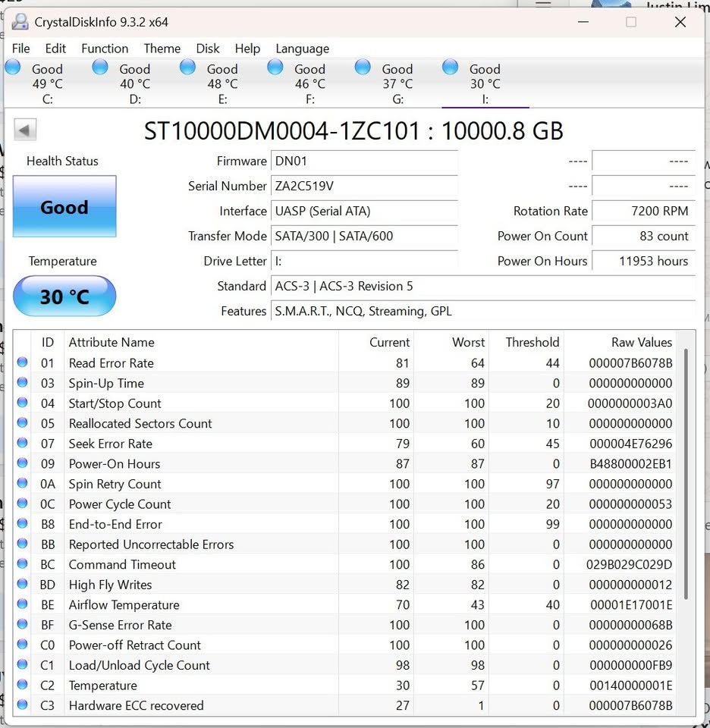Viewport: 710px width, 728px height.
Task: Click the Power On Hours field
Action: (x=643, y=262)
